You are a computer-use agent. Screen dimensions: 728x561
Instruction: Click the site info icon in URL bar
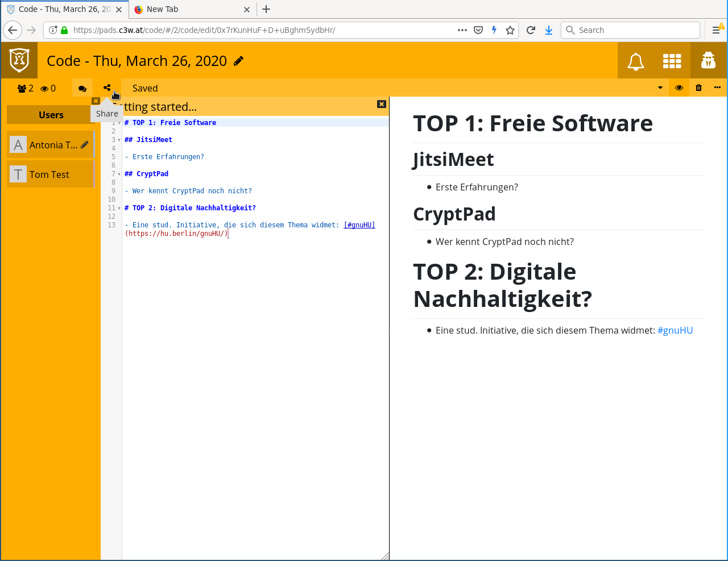52,30
